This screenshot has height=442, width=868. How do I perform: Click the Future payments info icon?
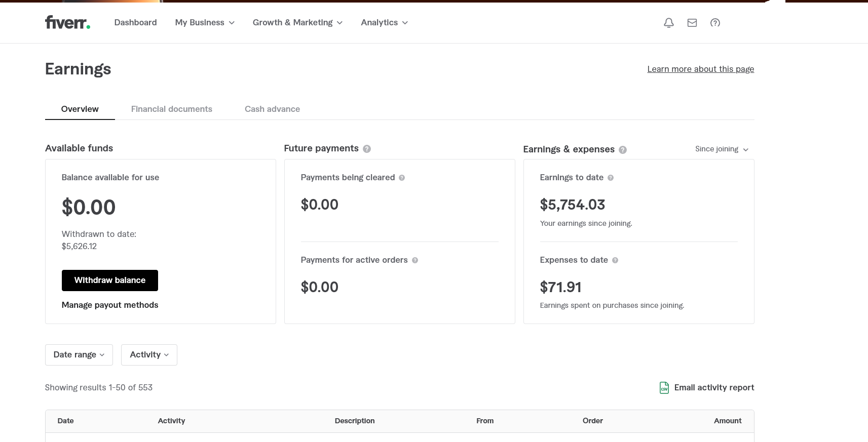coord(367,149)
